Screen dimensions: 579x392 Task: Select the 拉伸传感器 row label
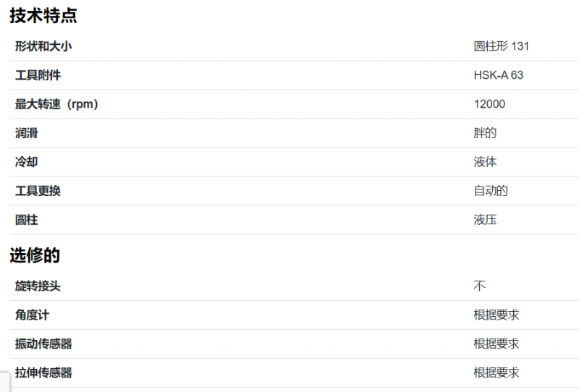point(43,372)
